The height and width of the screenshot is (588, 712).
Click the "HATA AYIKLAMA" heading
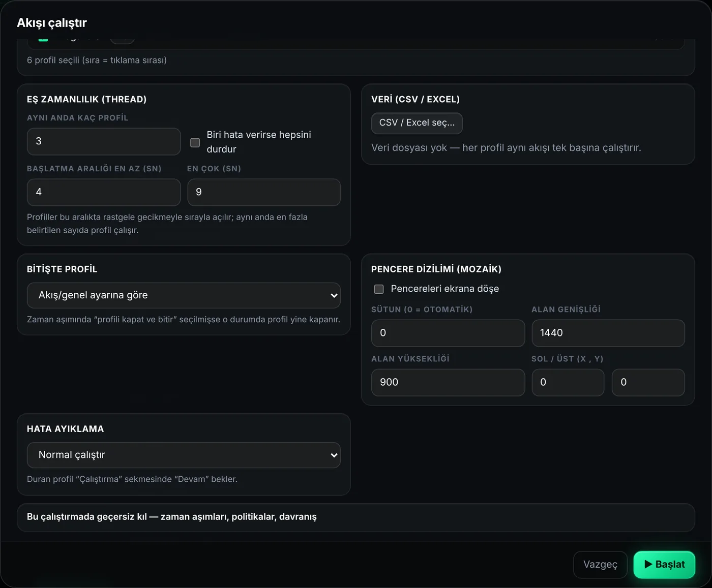pyautogui.click(x=65, y=429)
